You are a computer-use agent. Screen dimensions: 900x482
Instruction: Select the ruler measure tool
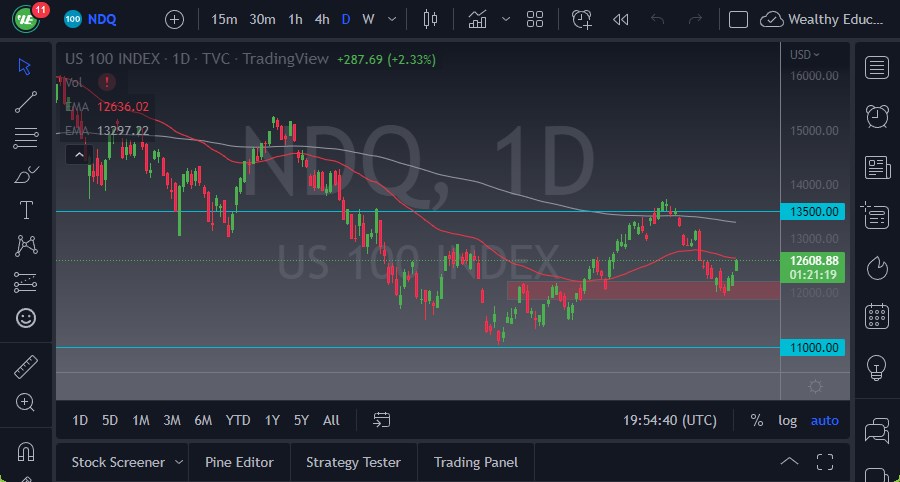(x=26, y=367)
